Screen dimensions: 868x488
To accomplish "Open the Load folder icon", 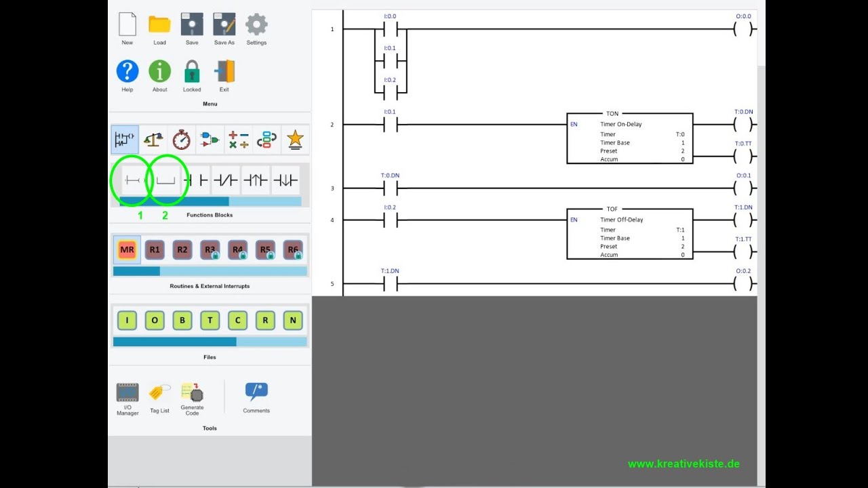I will point(159,24).
